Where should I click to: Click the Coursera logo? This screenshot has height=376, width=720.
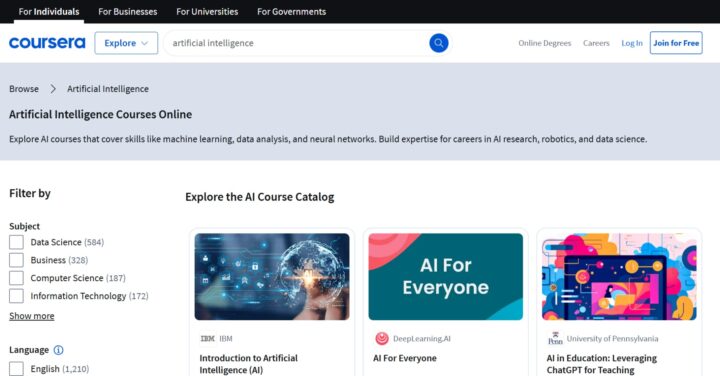point(47,43)
